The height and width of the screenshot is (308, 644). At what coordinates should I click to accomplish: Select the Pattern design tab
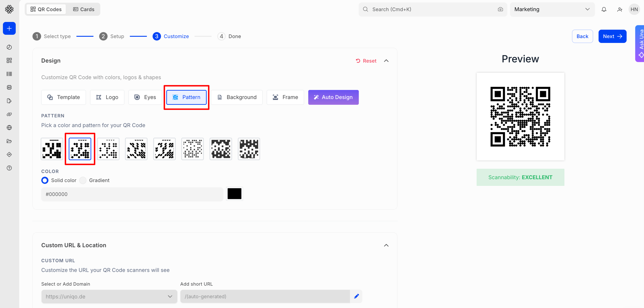pyautogui.click(x=186, y=97)
